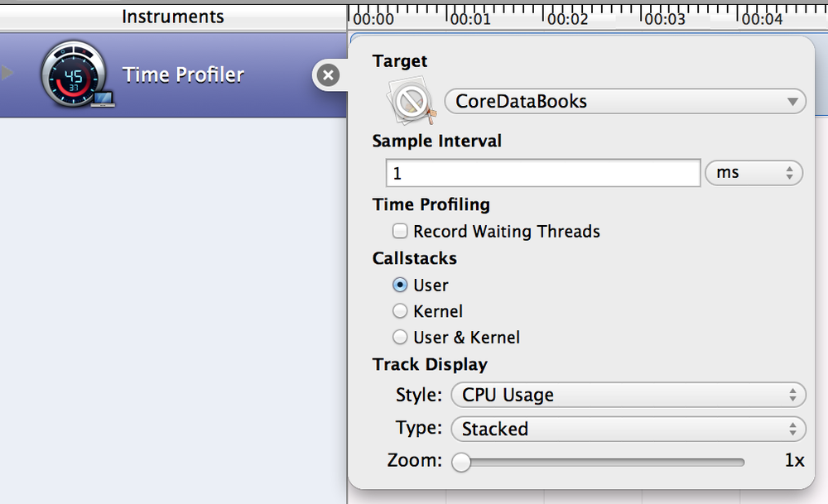Viewport: 828px width, 504px height.
Task: Select the Kernel callstacks option
Action: tap(401, 312)
